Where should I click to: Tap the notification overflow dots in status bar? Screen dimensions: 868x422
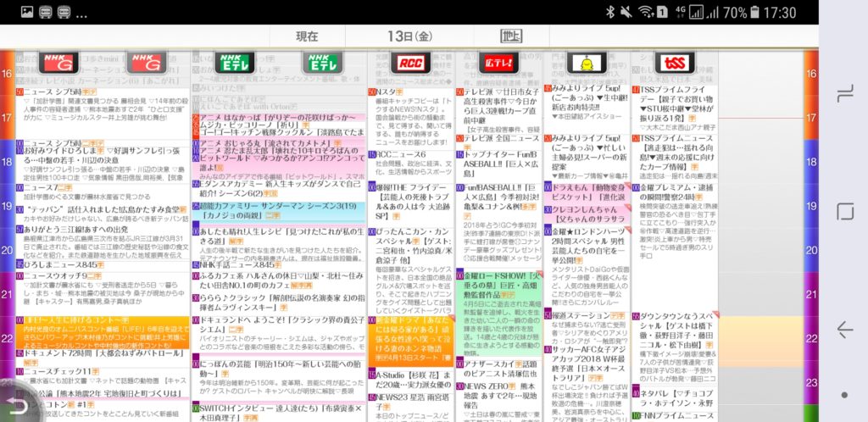pyautogui.click(x=81, y=14)
